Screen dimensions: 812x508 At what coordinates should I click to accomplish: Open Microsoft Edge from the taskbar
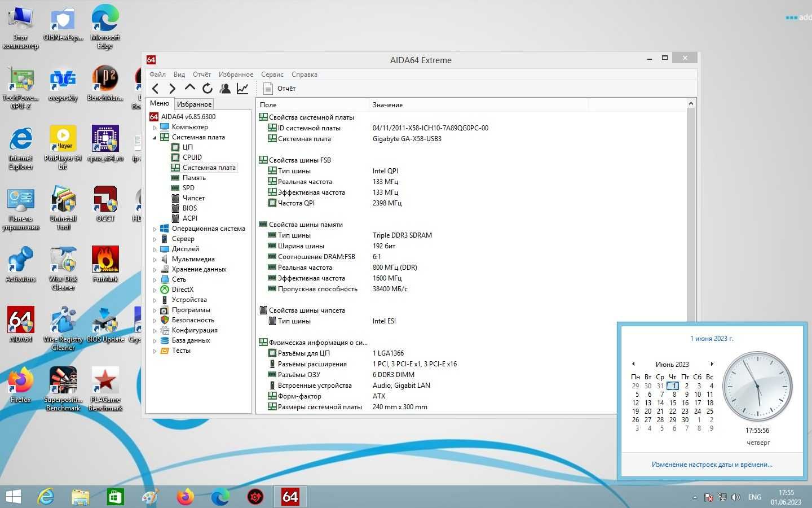(x=220, y=497)
